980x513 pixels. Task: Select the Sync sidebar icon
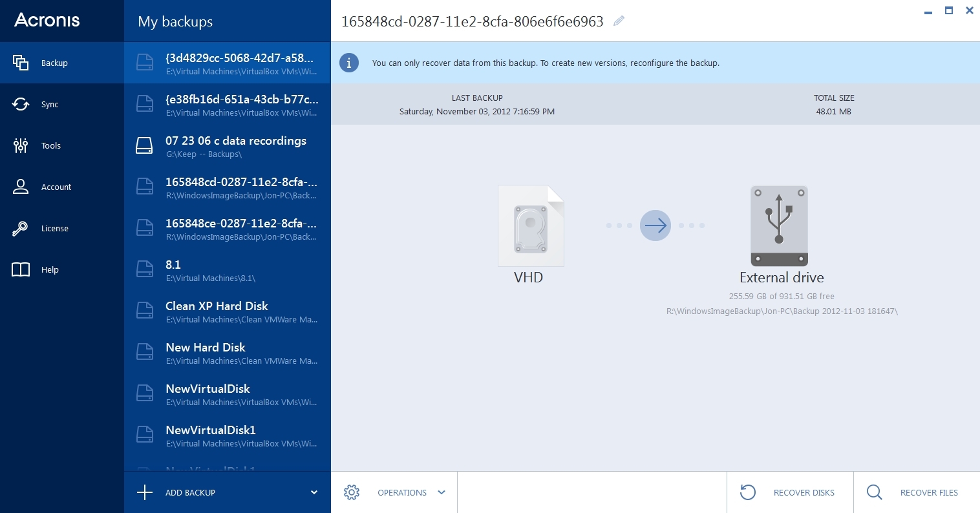(21, 104)
